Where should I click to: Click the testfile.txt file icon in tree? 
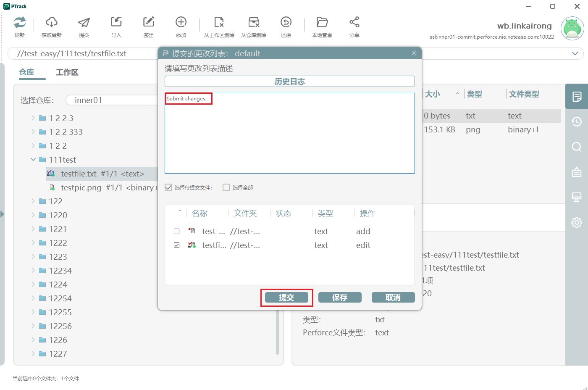pos(51,173)
